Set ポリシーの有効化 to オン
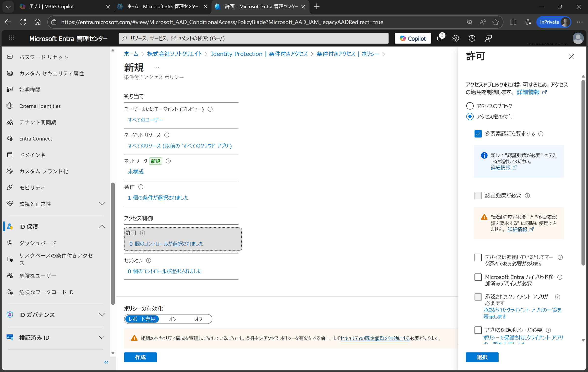This screenshot has height=372, width=588. click(172, 319)
